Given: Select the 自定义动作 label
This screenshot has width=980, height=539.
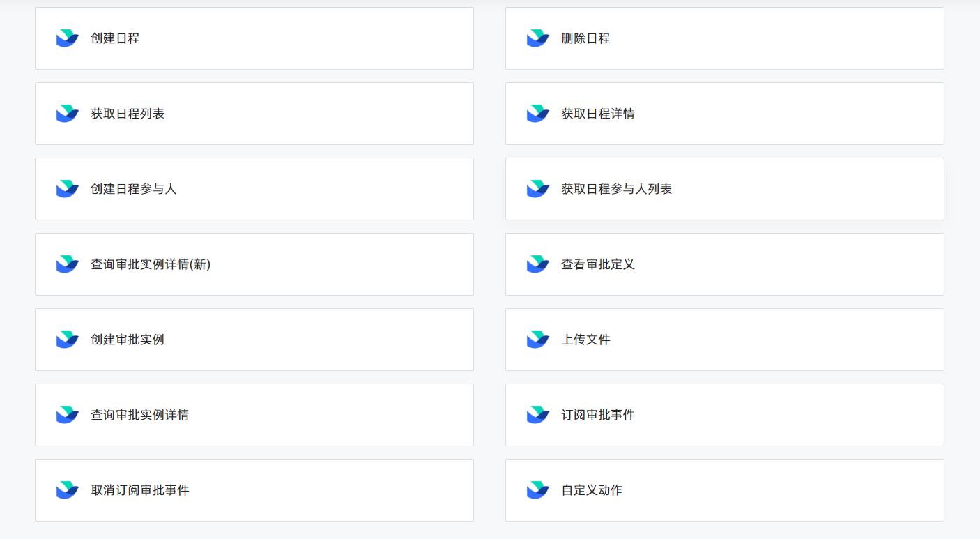Looking at the screenshot, I should (x=592, y=490).
